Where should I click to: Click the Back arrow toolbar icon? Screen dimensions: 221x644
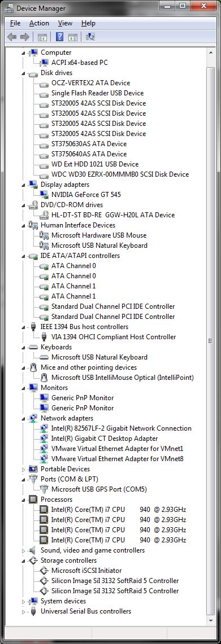[12, 37]
